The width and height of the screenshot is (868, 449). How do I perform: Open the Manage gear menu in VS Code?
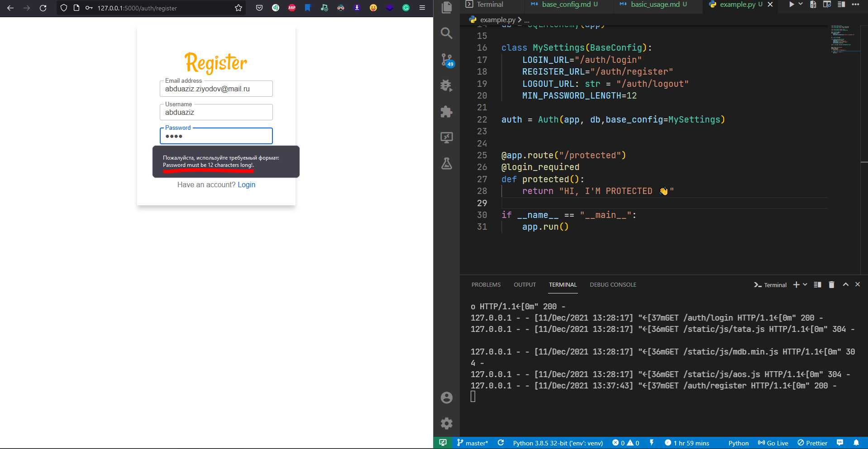447,423
